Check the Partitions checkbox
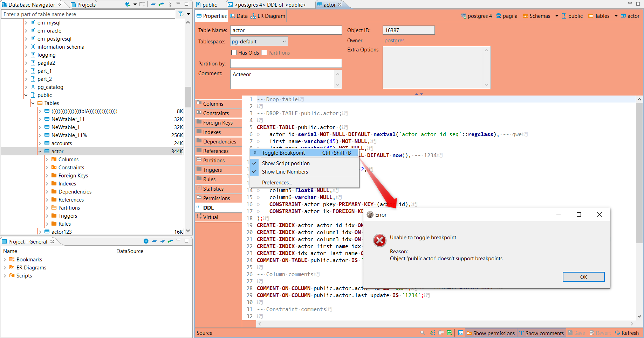Screen dimensions: 644x338 click(x=264, y=52)
